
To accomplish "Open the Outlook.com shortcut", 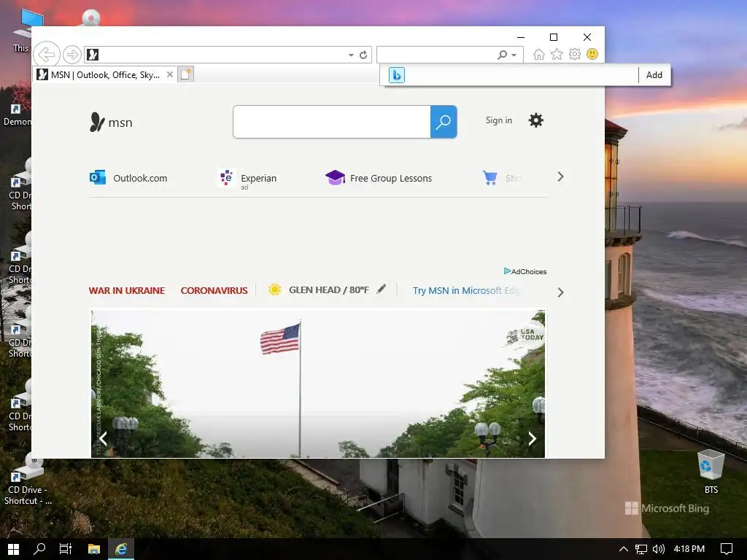I will point(128,178).
